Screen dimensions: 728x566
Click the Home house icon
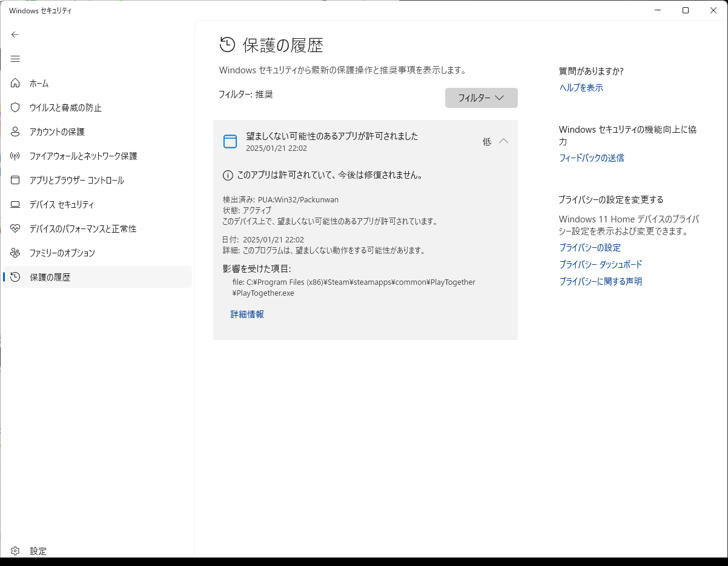pos(15,83)
